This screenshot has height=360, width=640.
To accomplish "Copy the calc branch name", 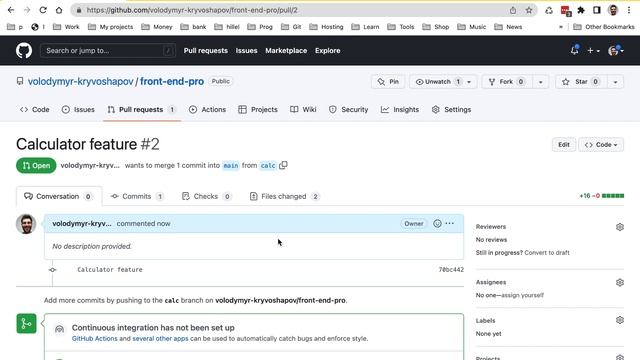I will pos(283,165).
